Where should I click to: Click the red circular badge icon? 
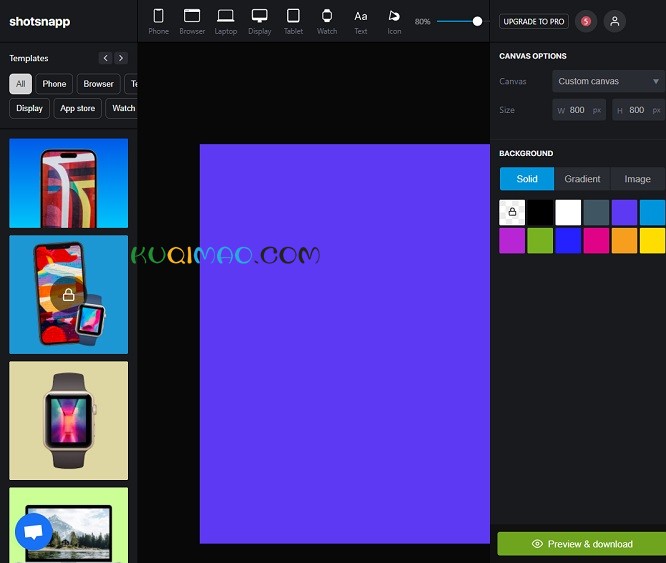click(586, 21)
